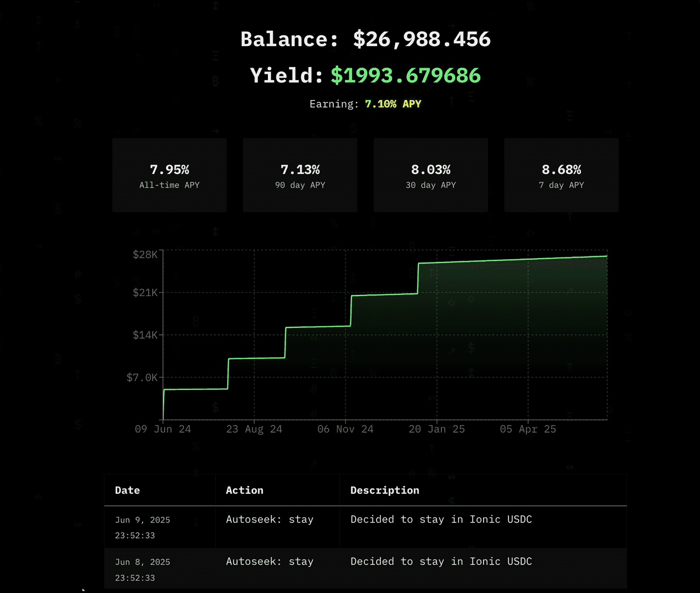The width and height of the screenshot is (700, 593).
Task: Select the 30 day APY card showing 8.03%
Action: tap(430, 175)
